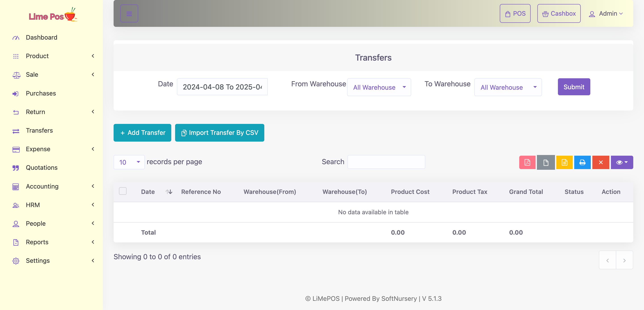The width and height of the screenshot is (644, 310).
Task: Click the Transfers arrows icon
Action: [x=16, y=131]
